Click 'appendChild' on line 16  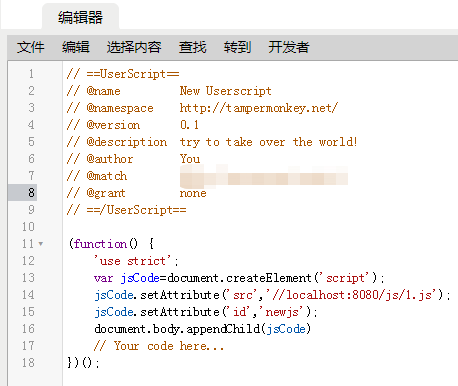223,329
